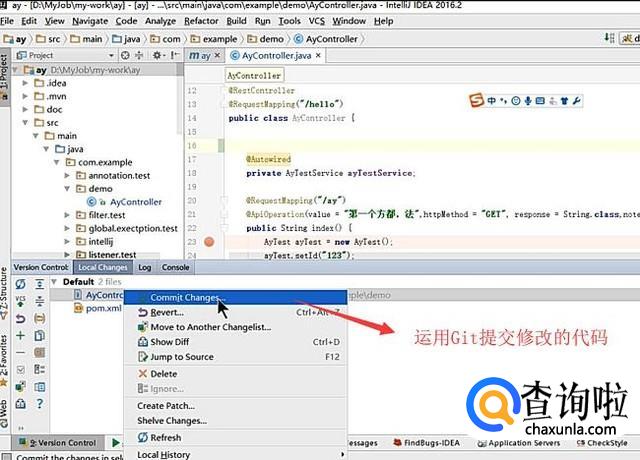
Task: Click the Sogou skin shirt icon
Action: coord(564,100)
